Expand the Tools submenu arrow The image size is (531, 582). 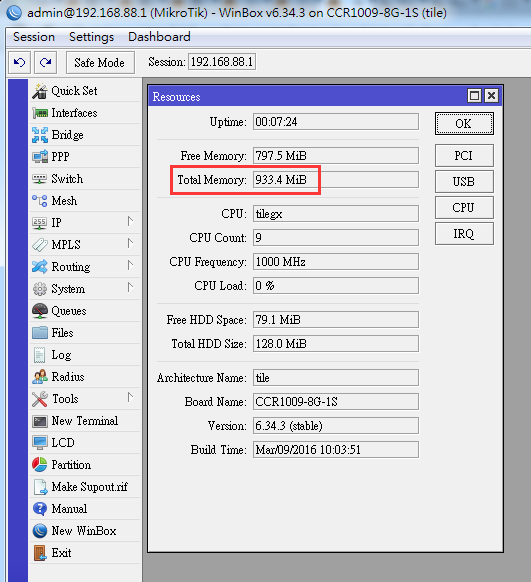130,398
